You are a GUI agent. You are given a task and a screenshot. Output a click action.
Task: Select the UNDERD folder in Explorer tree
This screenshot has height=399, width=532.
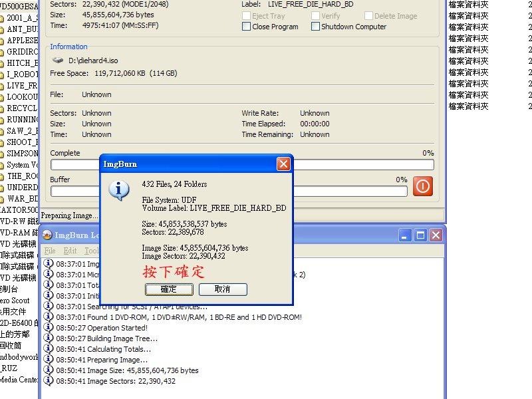23,188
